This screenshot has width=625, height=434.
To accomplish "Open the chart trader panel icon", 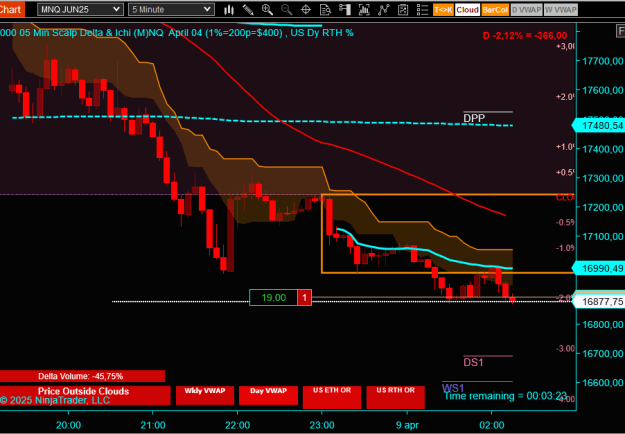I will click(x=345, y=10).
